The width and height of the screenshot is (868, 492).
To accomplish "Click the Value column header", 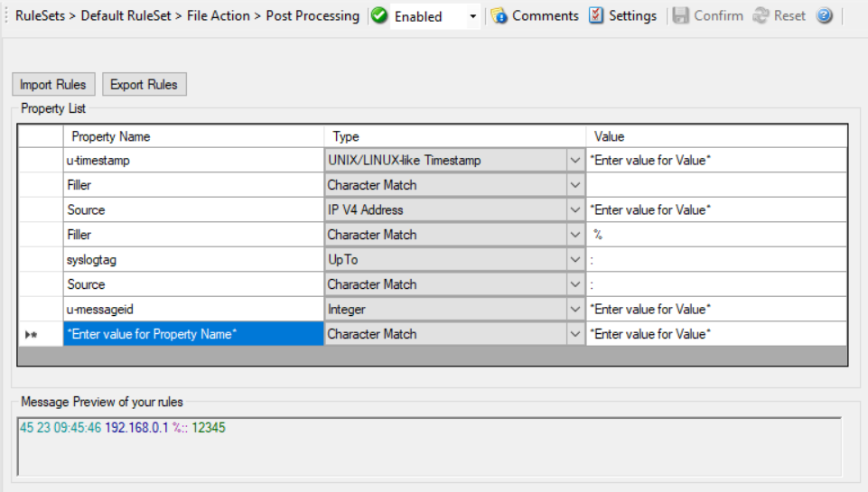I will click(715, 136).
